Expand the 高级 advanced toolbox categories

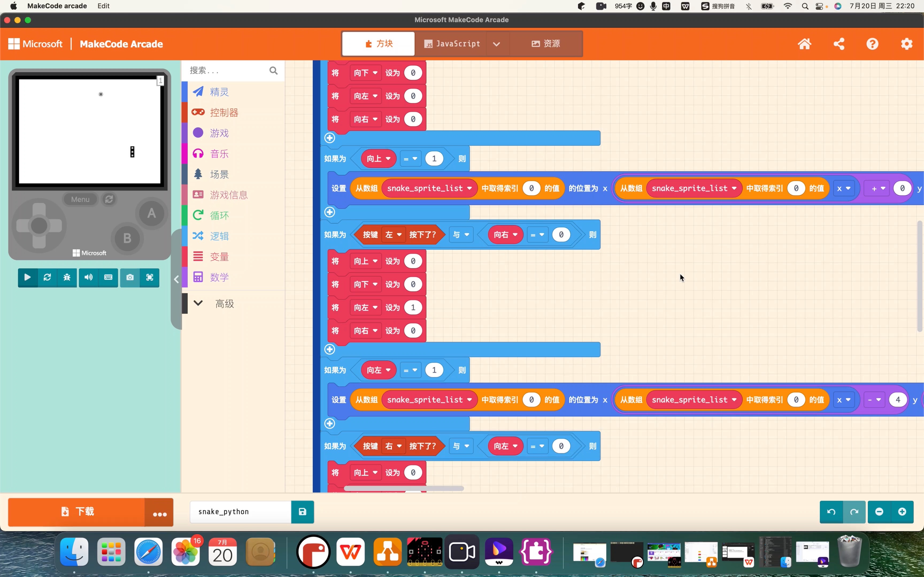coord(224,303)
